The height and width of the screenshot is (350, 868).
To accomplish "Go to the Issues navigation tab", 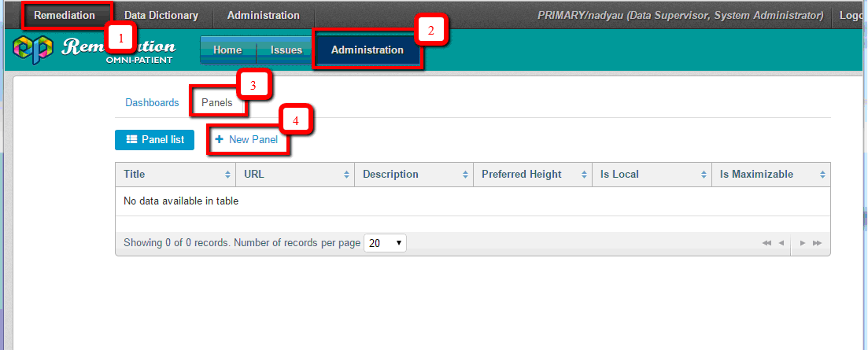I will (x=286, y=50).
